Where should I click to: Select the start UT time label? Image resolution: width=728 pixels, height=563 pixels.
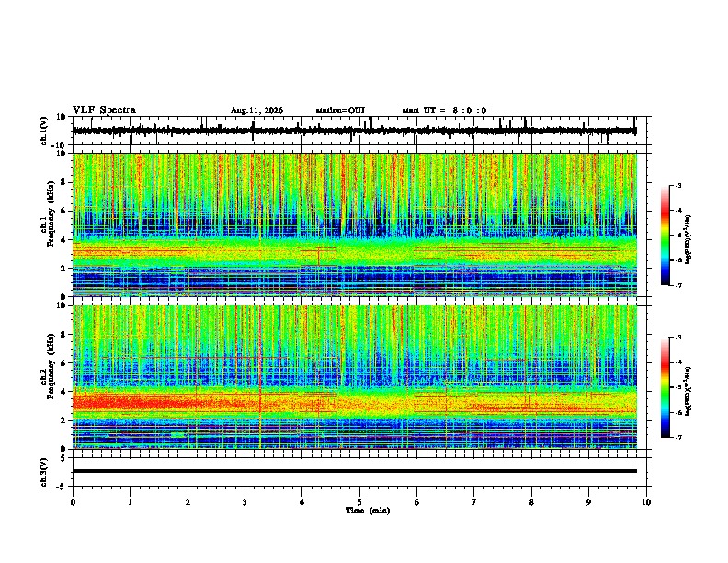tap(444, 110)
